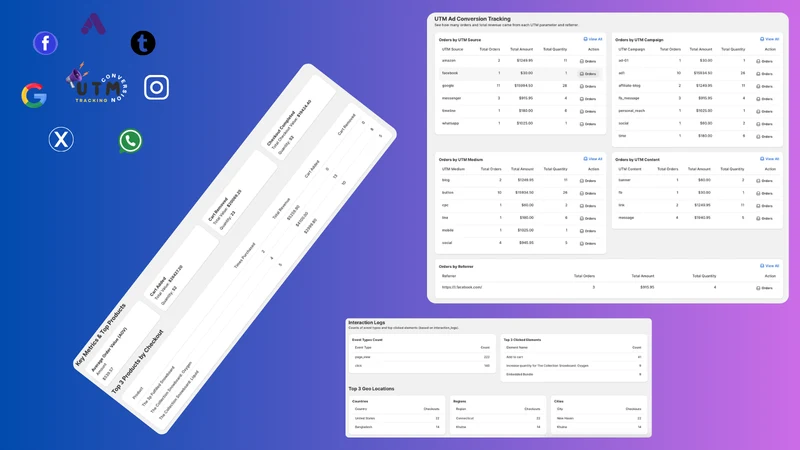Click the WhatsApp logo icon
This screenshot has width=800, height=450.
click(131, 141)
